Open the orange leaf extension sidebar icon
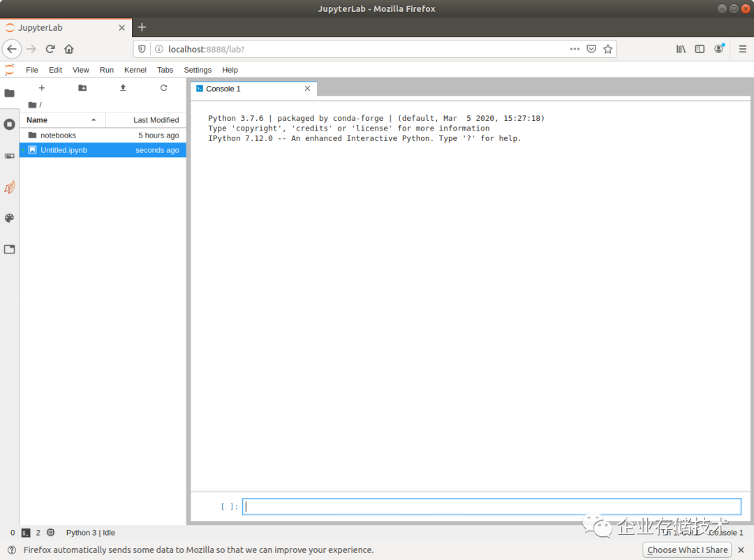Image resolution: width=754 pixels, height=560 pixels. (9, 187)
